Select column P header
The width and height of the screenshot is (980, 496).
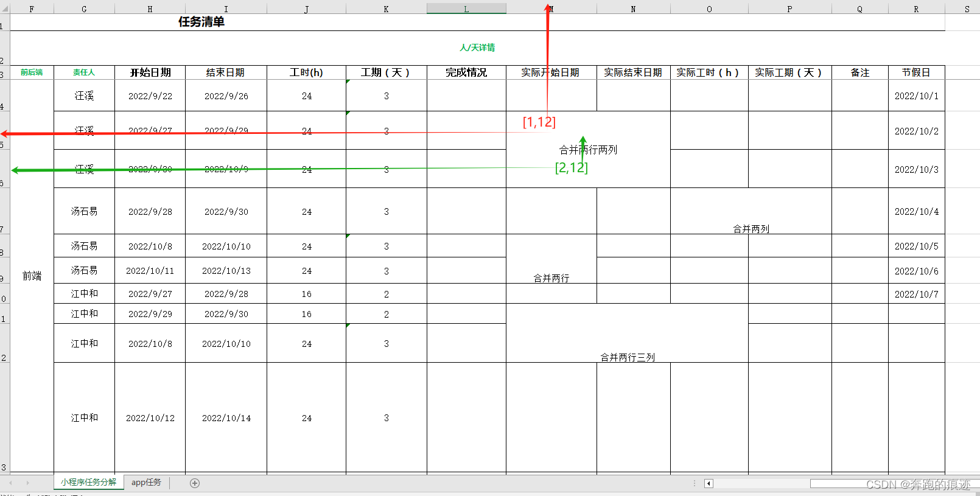click(x=789, y=9)
